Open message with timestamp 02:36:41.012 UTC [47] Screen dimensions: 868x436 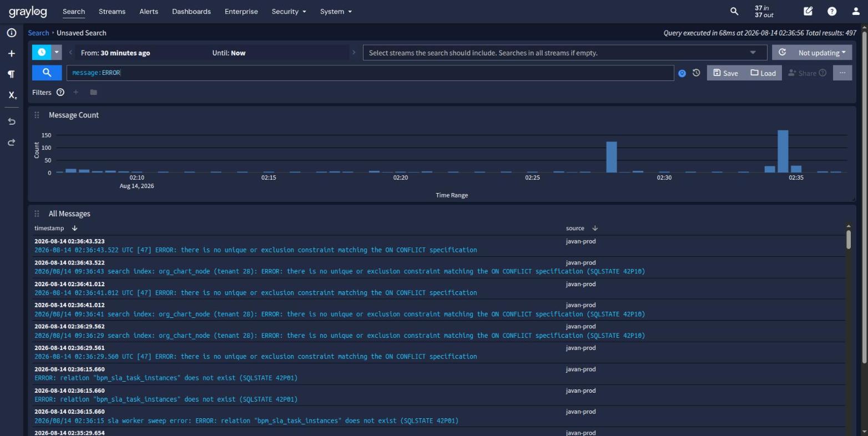[x=438, y=288]
